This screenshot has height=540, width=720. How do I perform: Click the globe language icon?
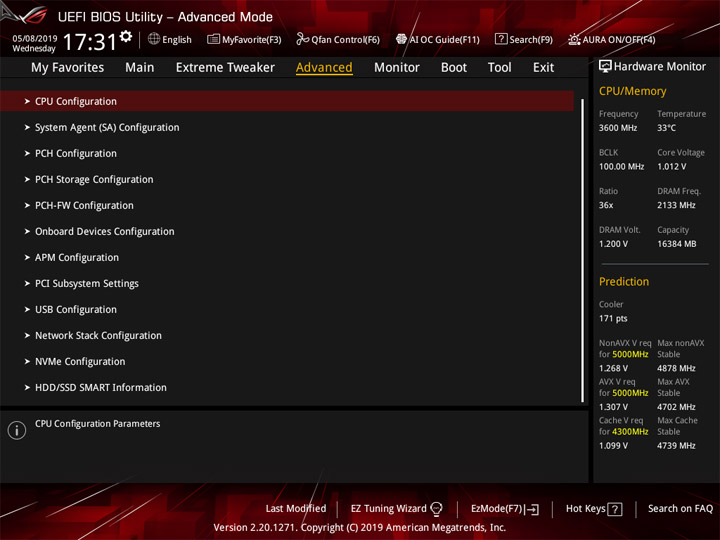tap(154, 39)
